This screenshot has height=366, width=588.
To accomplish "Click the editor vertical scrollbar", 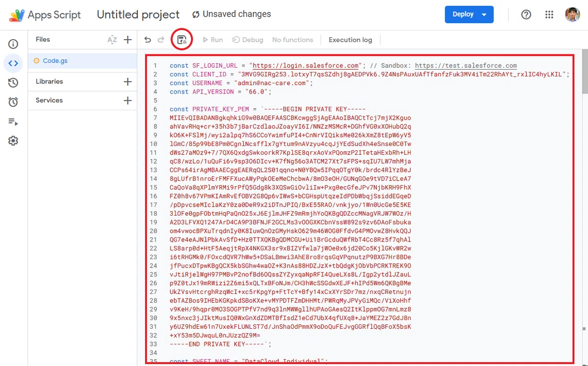I will click(585, 206).
